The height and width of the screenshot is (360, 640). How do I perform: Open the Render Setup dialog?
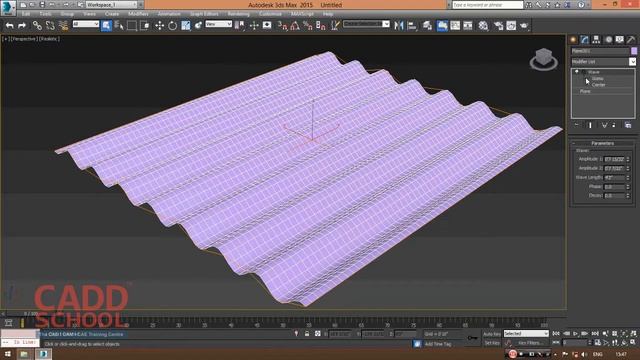coord(498,25)
